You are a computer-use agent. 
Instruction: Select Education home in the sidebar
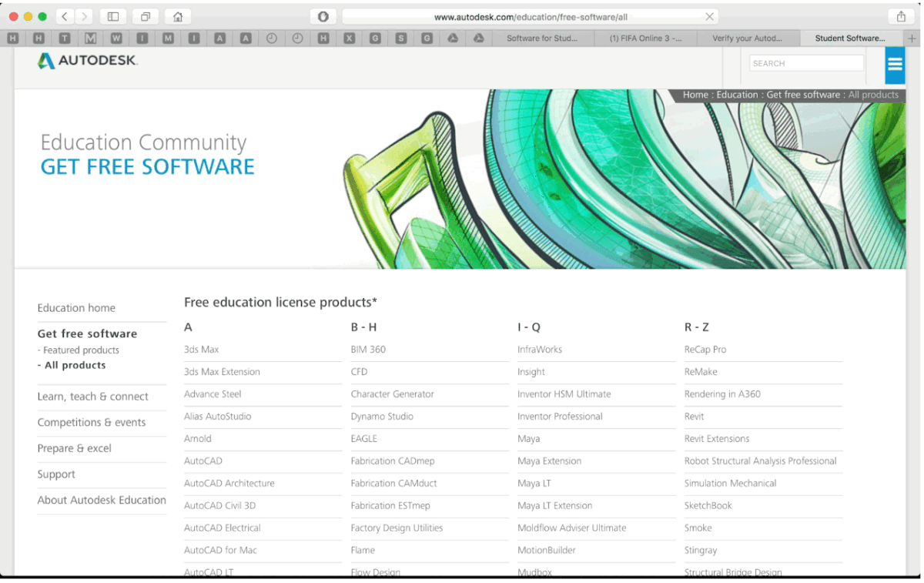(x=76, y=307)
